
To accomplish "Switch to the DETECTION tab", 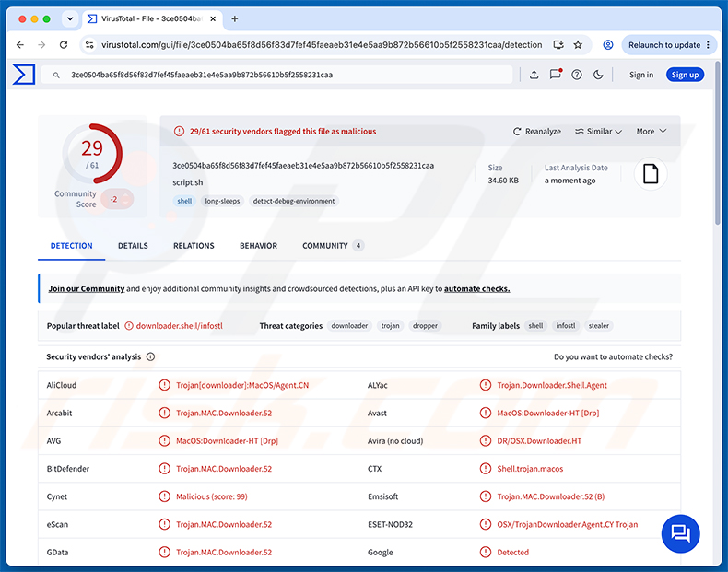I will click(72, 245).
